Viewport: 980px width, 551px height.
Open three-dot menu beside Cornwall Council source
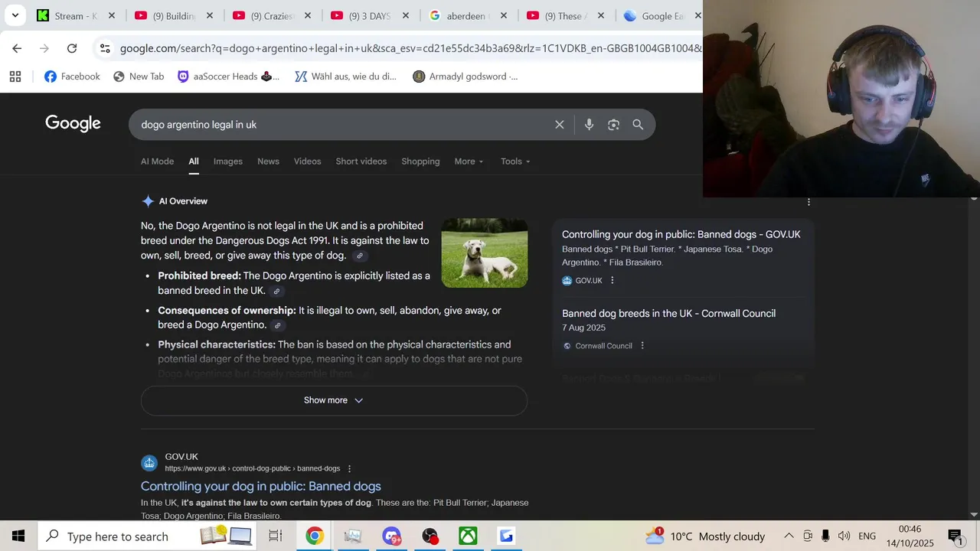click(642, 346)
